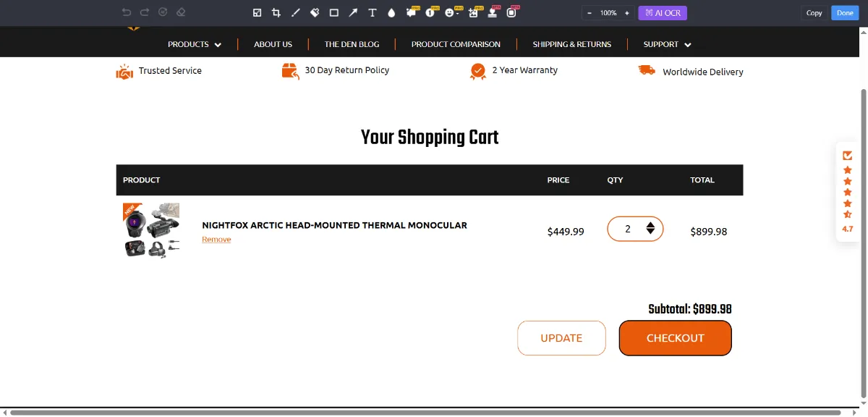Click the $899.98 row total
Screen dimensions: 868x417
[x=709, y=232]
